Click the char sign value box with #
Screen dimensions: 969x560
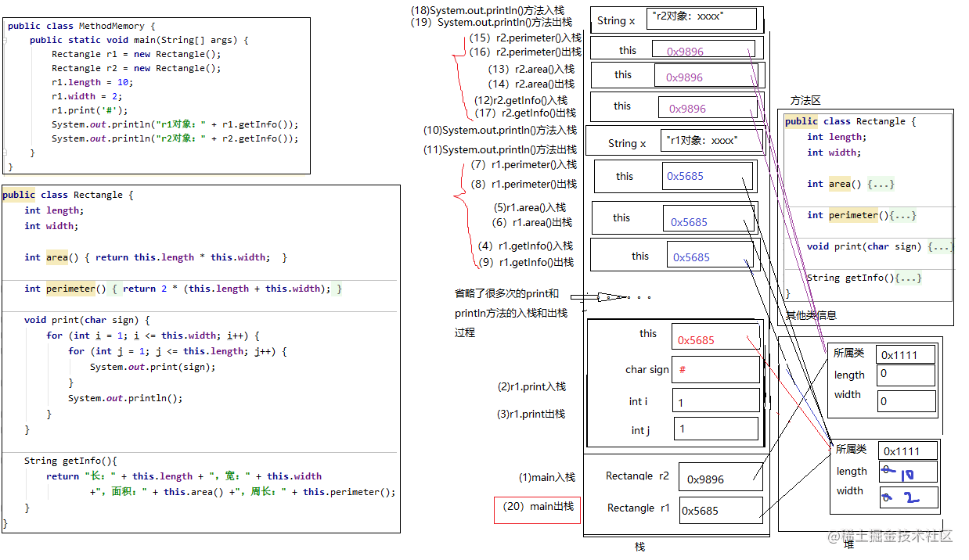tap(715, 369)
